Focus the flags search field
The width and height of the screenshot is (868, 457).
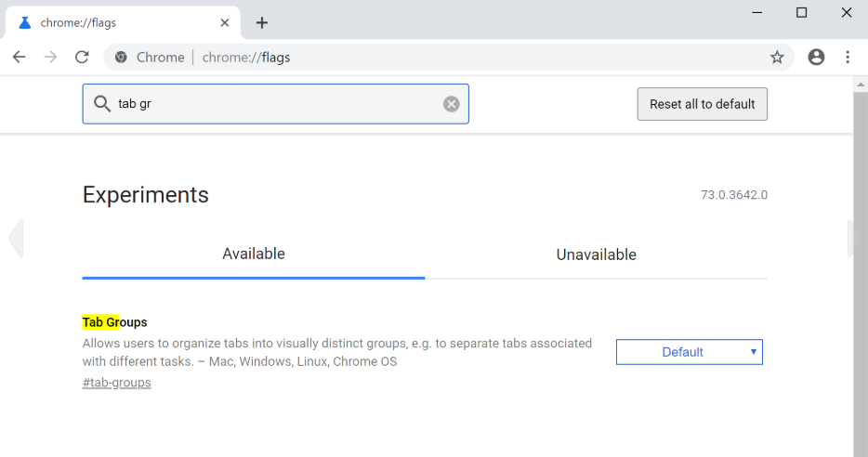pos(276,104)
